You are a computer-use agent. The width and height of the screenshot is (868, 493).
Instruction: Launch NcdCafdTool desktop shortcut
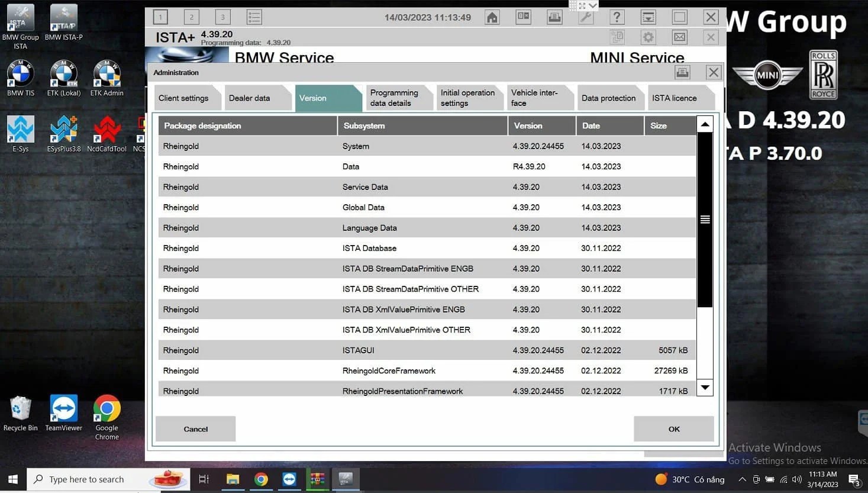(x=107, y=134)
